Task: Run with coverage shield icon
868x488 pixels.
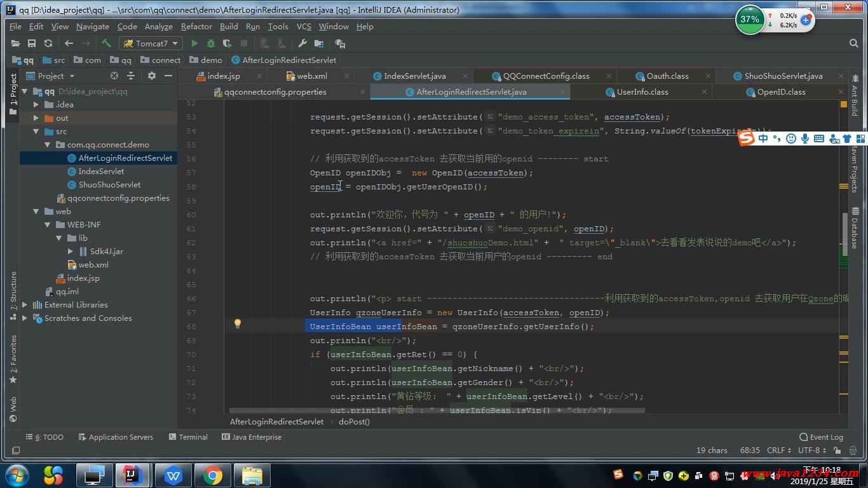Action: 227,43
